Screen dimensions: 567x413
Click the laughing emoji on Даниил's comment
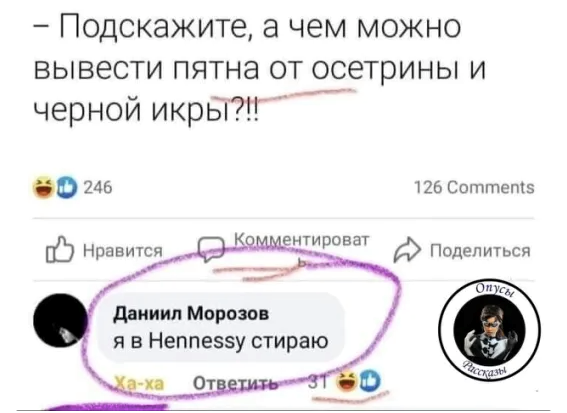347,383
